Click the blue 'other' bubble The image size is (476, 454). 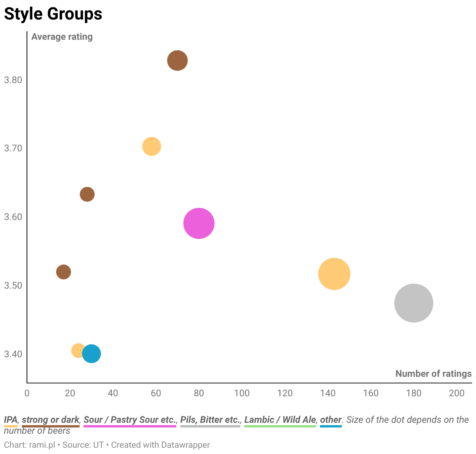coord(92,354)
